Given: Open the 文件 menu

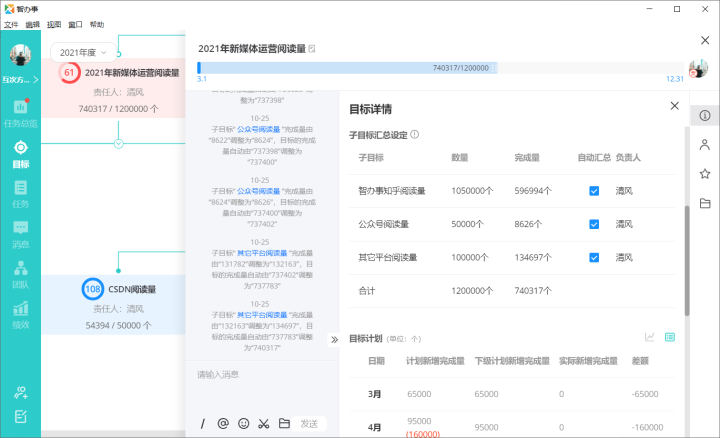Looking at the screenshot, I should pos(11,24).
